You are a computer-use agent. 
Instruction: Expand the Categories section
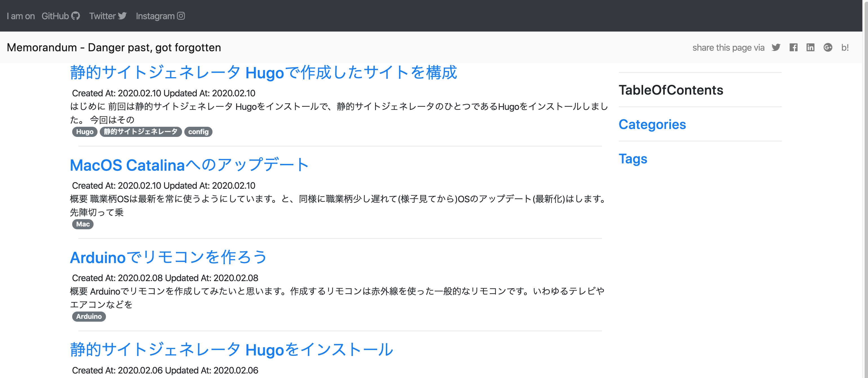pos(652,124)
